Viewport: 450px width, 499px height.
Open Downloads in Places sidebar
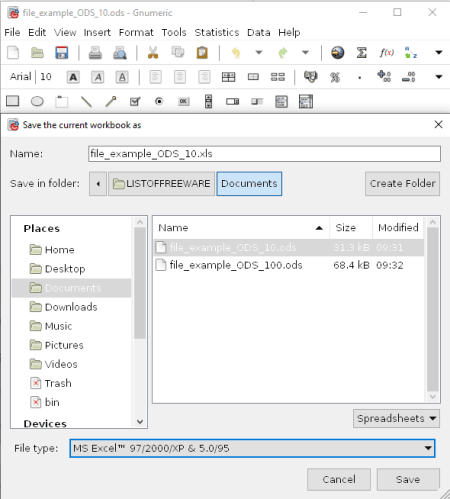71,307
